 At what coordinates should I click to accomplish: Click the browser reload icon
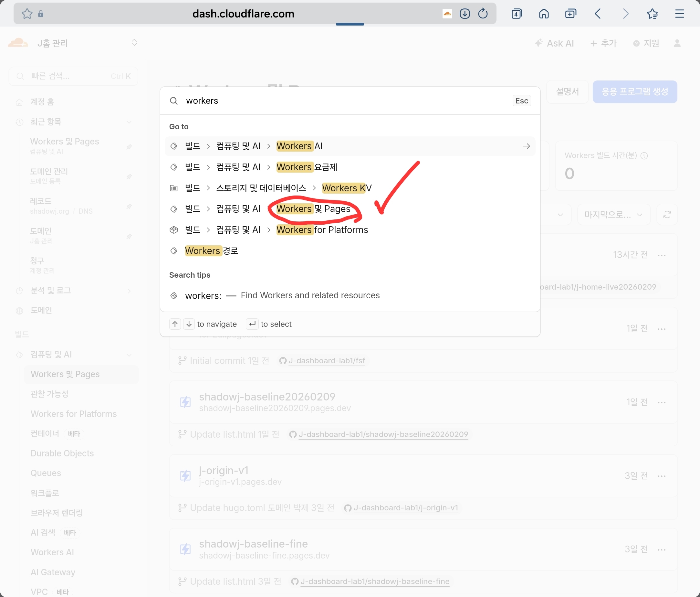[483, 14]
